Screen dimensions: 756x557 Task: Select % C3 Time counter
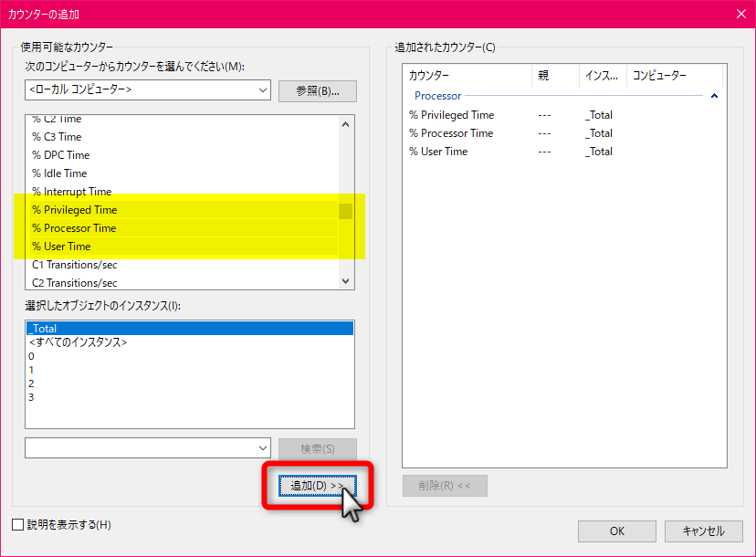point(185,137)
